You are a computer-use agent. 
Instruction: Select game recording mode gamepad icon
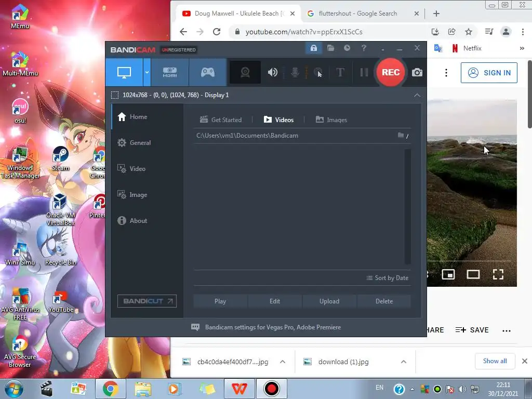208,72
